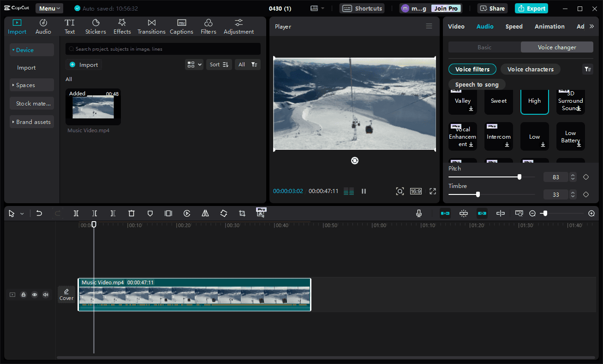Lock the video track
This screenshot has width=603, height=364.
click(24, 294)
